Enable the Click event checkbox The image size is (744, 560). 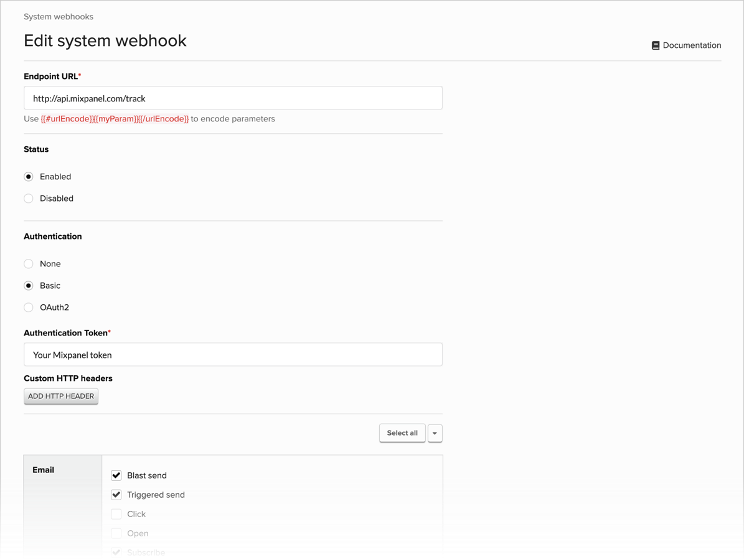116,513
